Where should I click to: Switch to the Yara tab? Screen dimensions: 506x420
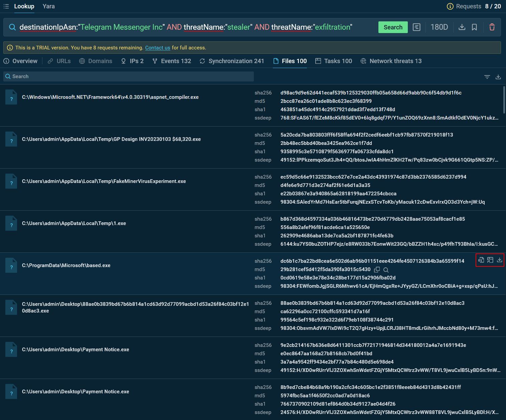[x=48, y=6]
